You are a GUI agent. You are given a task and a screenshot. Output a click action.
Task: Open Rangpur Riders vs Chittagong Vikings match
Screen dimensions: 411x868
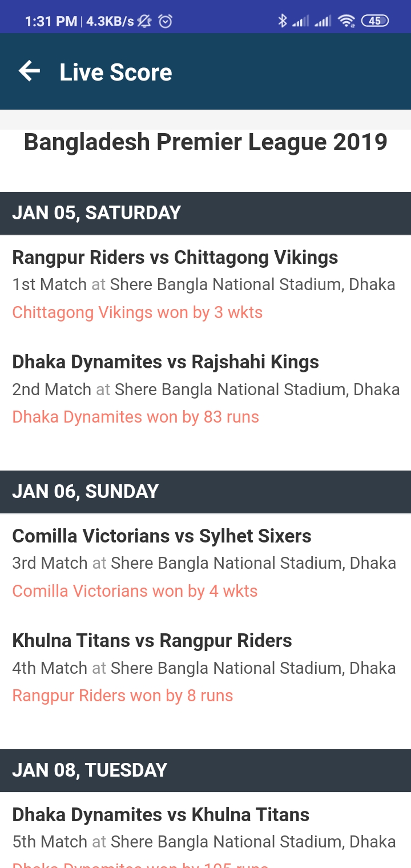click(x=175, y=258)
